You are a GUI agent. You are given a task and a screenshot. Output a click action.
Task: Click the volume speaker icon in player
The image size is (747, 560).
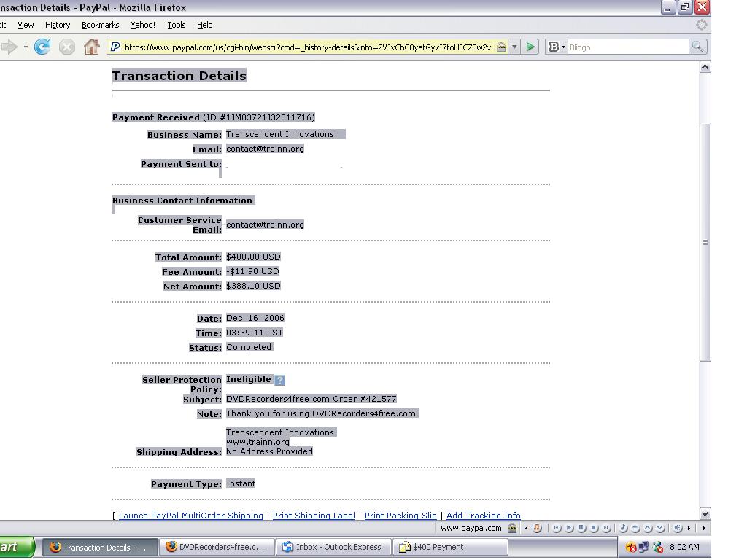[x=678, y=528]
